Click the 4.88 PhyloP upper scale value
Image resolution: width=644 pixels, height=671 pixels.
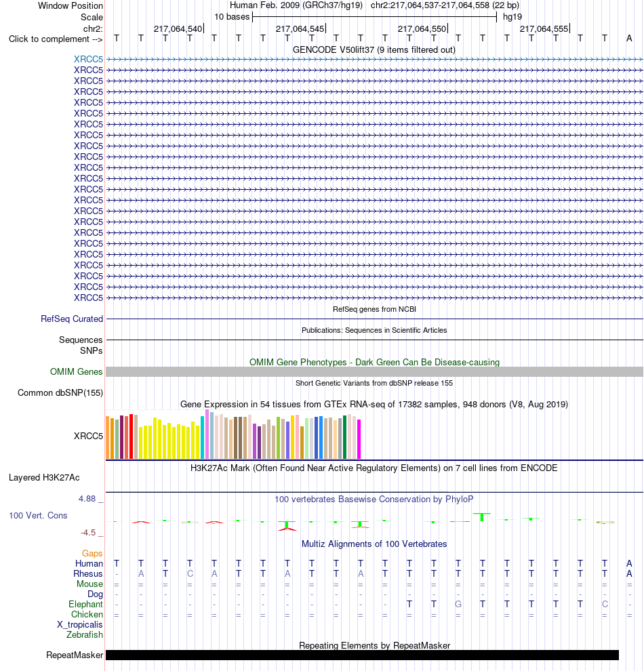click(x=87, y=499)
